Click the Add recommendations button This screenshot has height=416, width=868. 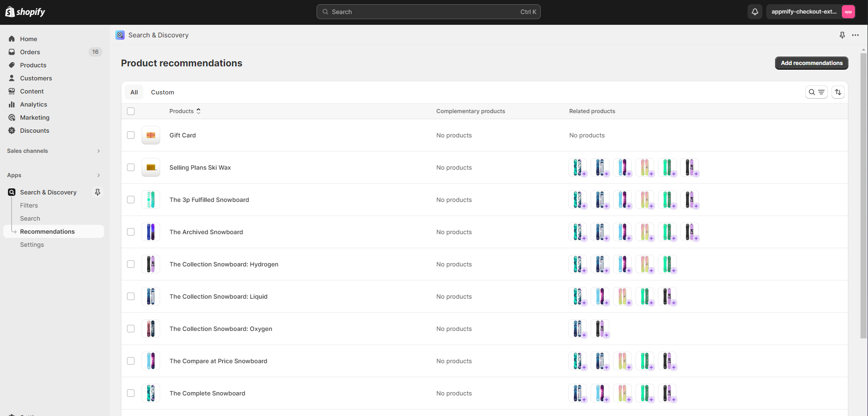(811, 63)
